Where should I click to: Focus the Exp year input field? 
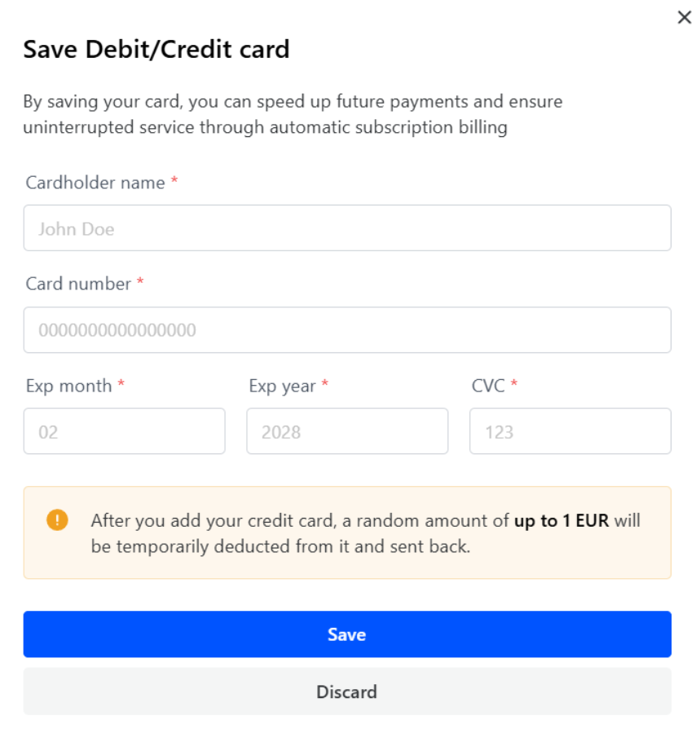coord(347,431)
